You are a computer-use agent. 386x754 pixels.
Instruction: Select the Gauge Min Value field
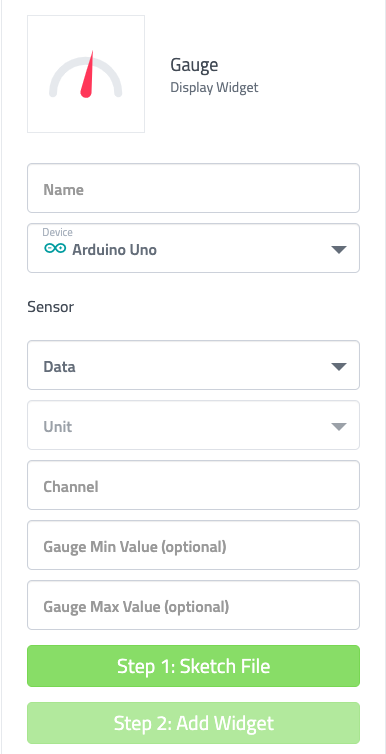coord(193,545)
